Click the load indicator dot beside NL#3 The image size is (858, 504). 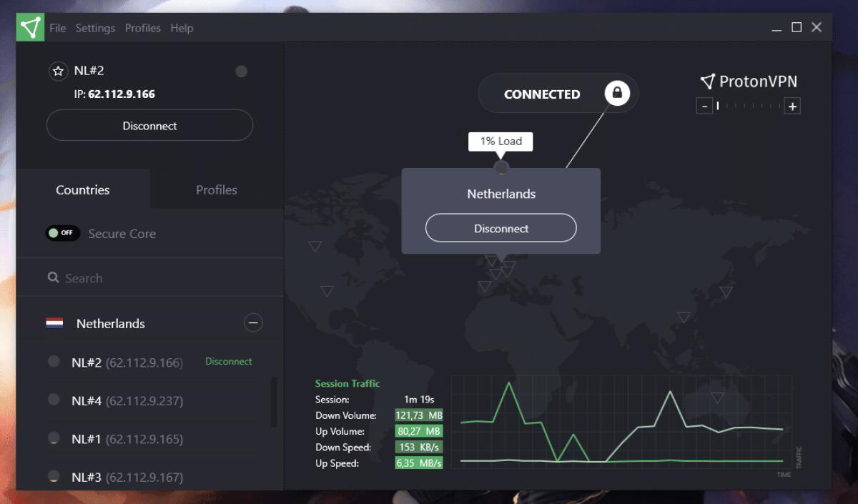click(54, 476)
